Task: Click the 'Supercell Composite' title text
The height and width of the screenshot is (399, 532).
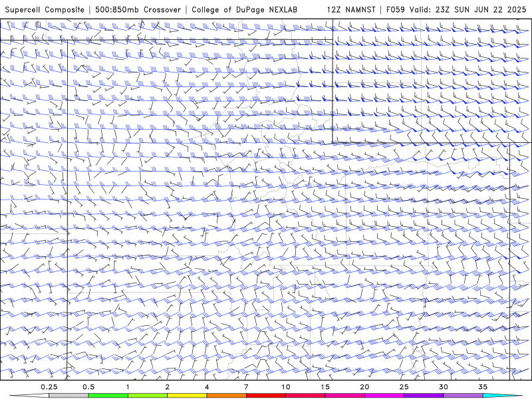Action: point(45,9)
